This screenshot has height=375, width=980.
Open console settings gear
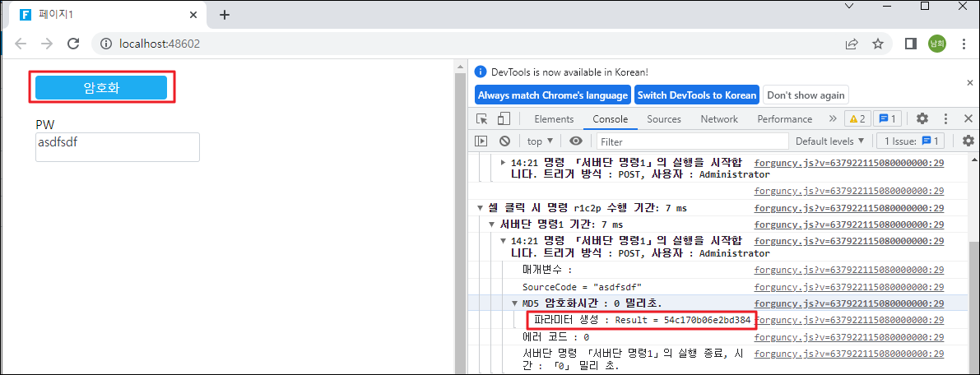pyautogui.click(x=968, y=141)
